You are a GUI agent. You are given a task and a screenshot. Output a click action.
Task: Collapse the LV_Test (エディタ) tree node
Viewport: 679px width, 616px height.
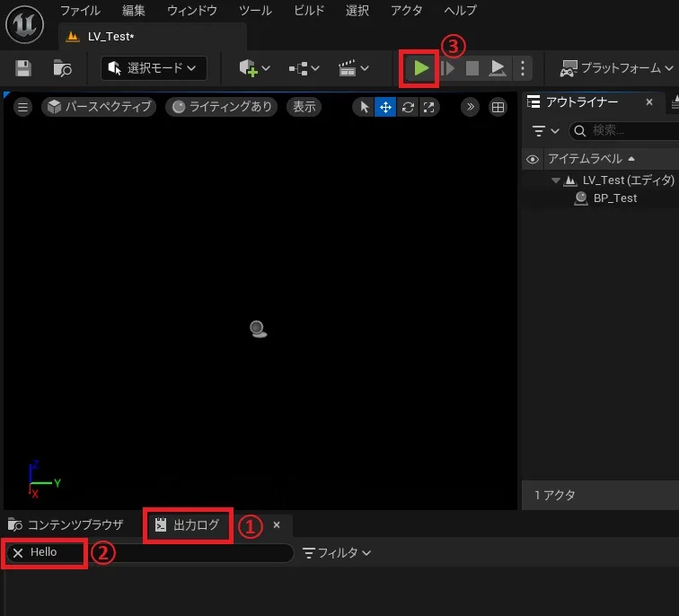click(555, 180)
